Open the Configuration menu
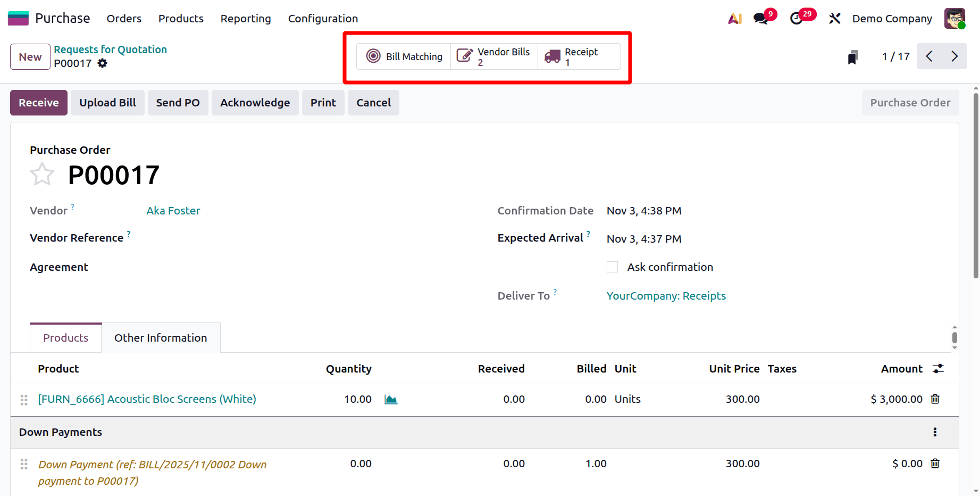 click(323, 18)
